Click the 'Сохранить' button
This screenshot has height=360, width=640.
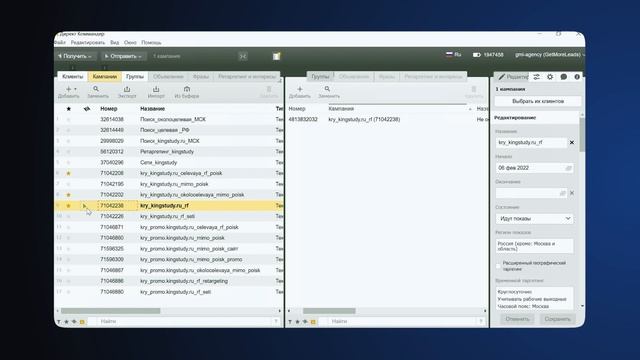557,319
